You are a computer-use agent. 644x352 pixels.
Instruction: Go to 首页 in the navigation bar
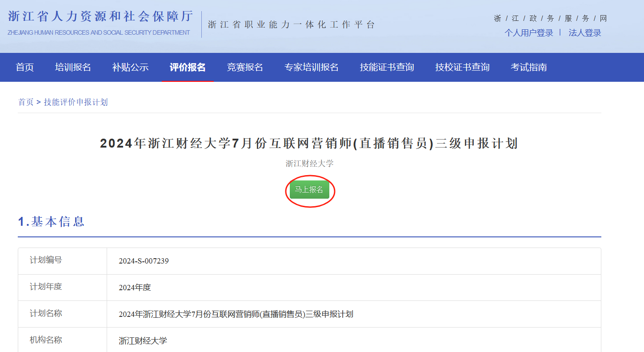click(x=25, y=67)
